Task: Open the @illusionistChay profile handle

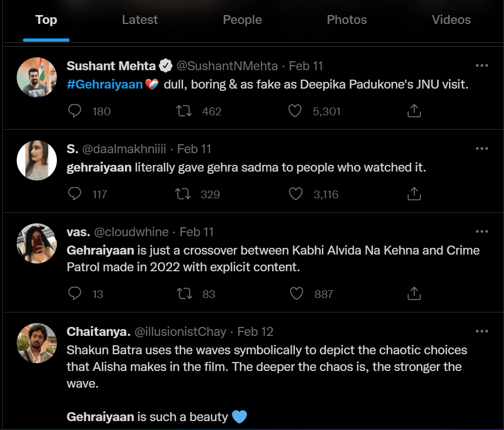Action: (x=180, y=332)
